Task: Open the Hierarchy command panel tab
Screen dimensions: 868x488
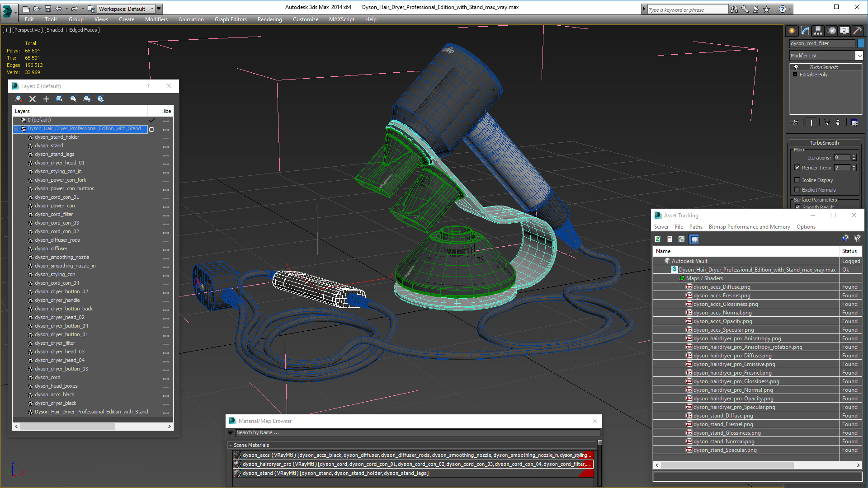Action: [818, 31]
